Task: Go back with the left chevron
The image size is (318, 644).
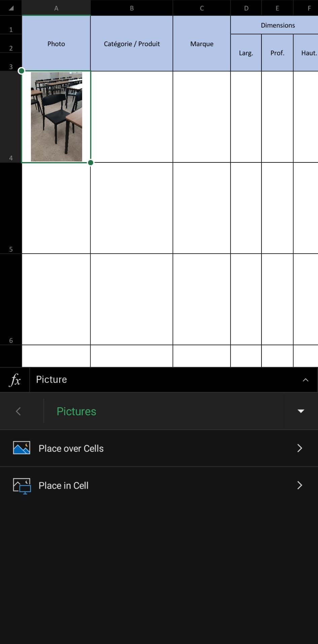Action: pos(19,411)
